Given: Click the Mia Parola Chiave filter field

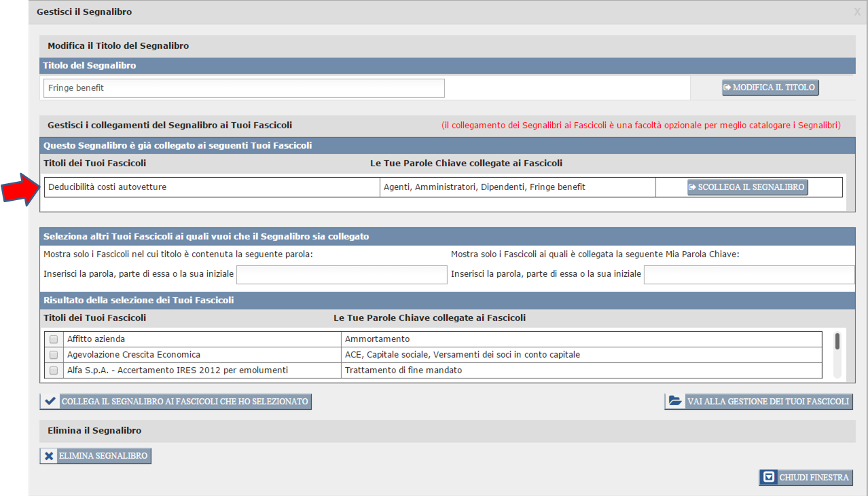Looking at the screenshot, I should pos(748,275).
